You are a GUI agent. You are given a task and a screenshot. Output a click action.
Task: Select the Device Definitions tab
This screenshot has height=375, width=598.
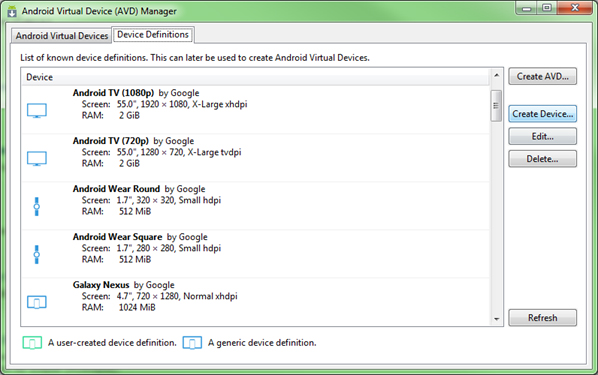(153, 35)
